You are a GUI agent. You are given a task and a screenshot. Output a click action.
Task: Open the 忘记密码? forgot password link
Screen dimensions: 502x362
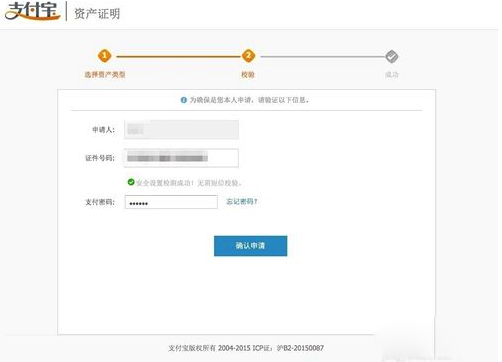pos(242,201)
